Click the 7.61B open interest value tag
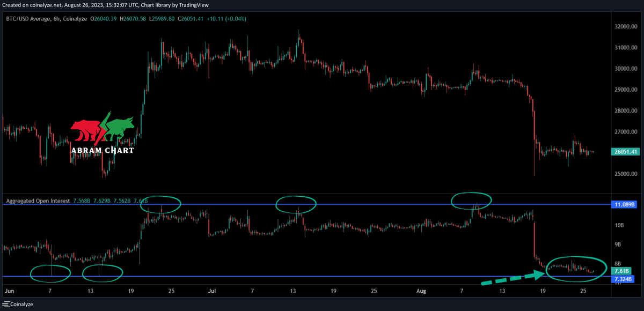Viewport: 644px width, 311px height. pos(621,271)
